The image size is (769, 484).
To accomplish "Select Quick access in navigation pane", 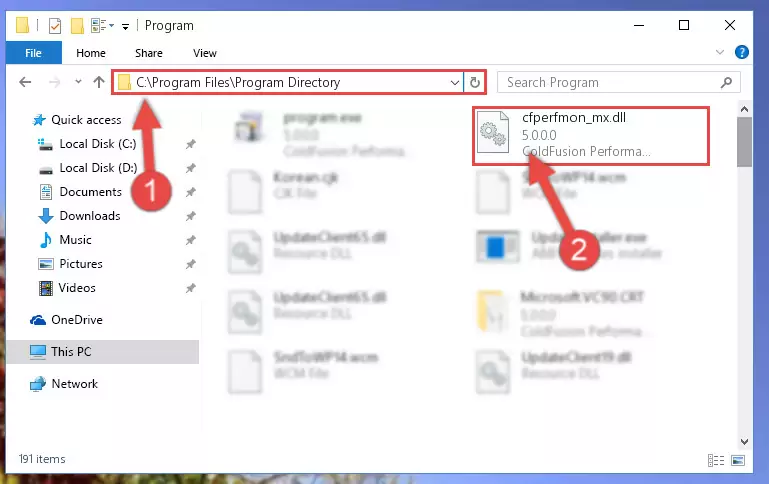I will click(x=86, y=120).
